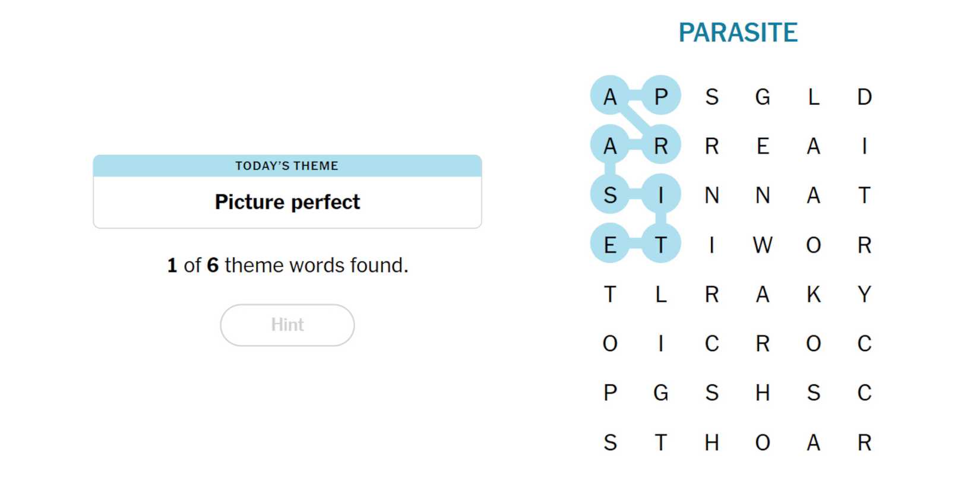Click the highlighted I tile
Image resolution: width=980 pixels, height=490 pixels.
[661, 195]
